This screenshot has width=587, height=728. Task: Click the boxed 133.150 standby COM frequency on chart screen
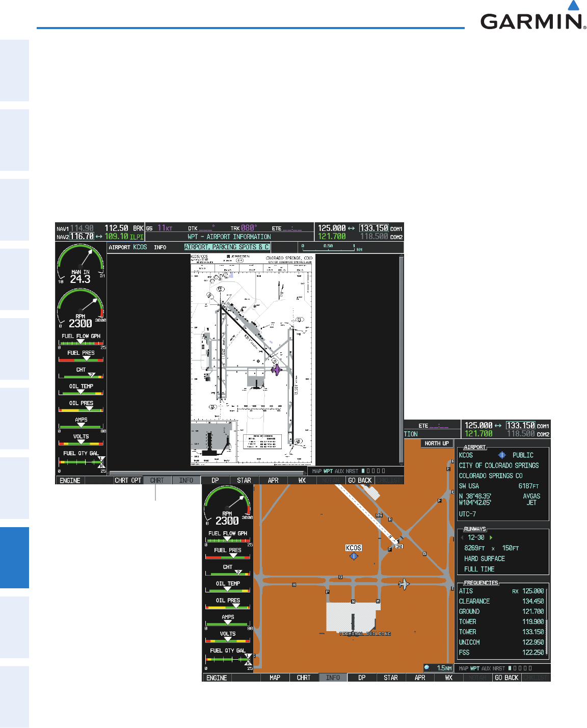pos(374,228)
